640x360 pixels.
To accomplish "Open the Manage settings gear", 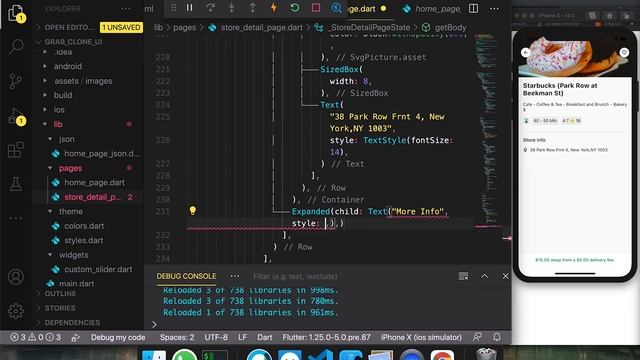I will click(16, 311).
